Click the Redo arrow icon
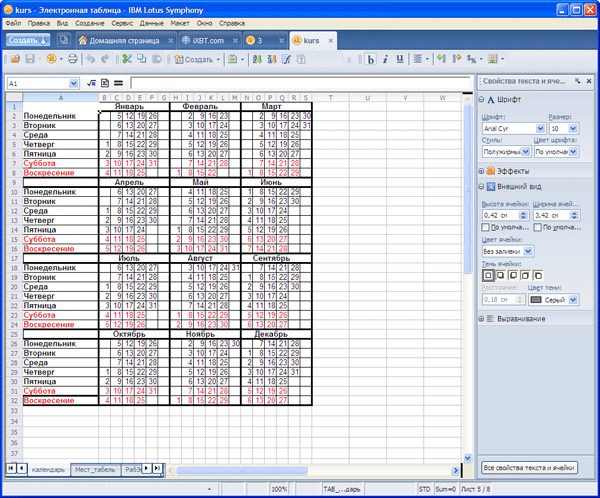Viewport: 600px width, 498px height. pos(105,59)
